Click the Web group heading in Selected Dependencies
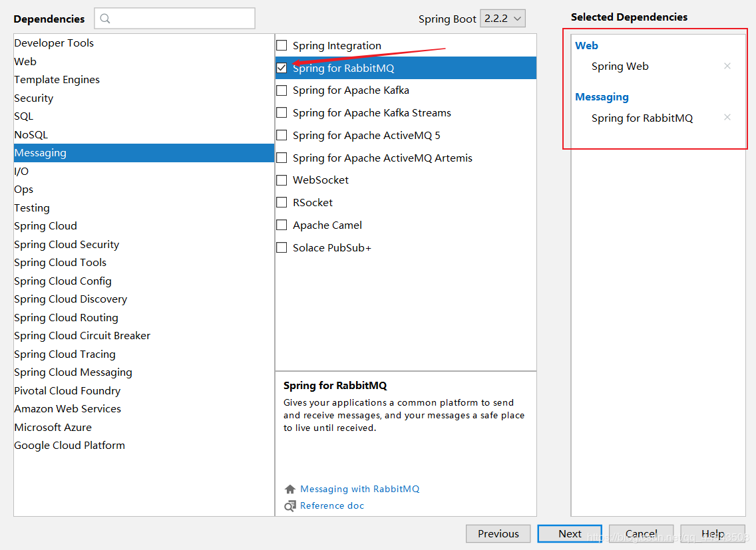The image size is (756, 550). pos(586,45)
